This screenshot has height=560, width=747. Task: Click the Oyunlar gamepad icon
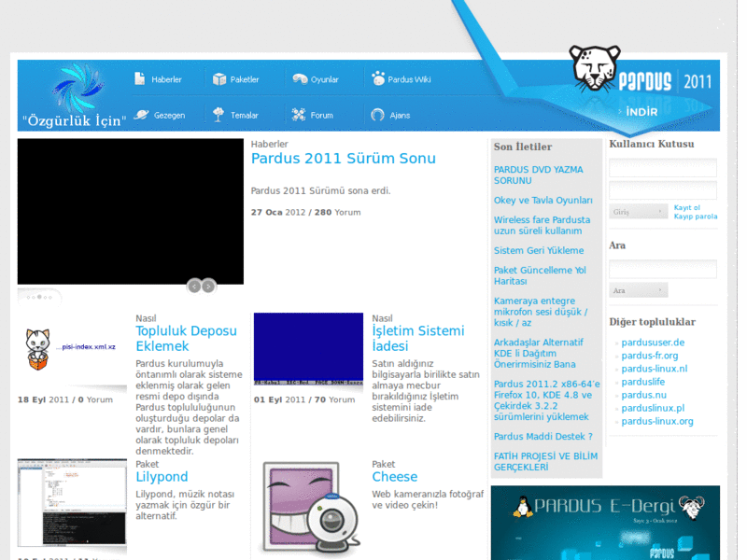(300, 79)
